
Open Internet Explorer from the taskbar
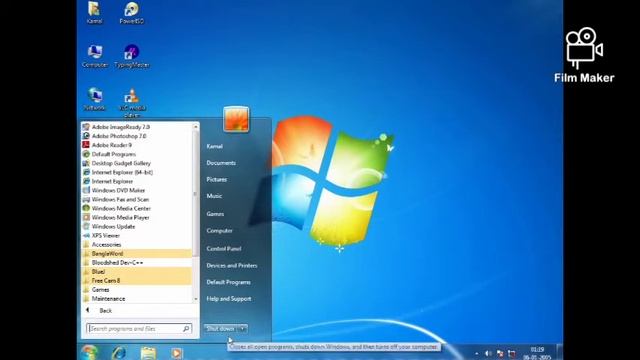[119, 353]
